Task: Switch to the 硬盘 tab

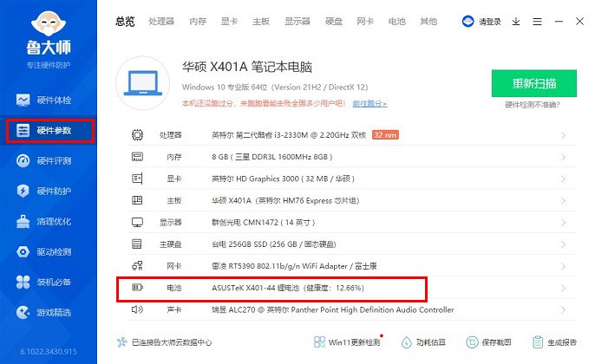Action: pyautogui.click(x=336, y=20)
